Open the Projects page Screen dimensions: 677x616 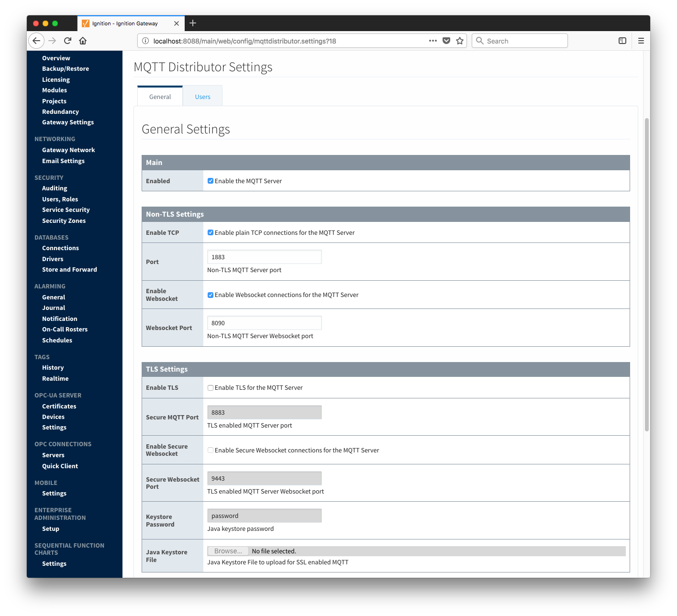point(54,101)
